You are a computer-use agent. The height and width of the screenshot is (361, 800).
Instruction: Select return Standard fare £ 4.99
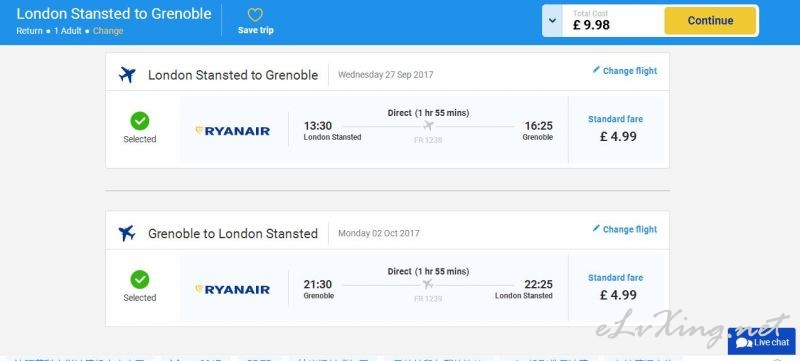point(616,288)
